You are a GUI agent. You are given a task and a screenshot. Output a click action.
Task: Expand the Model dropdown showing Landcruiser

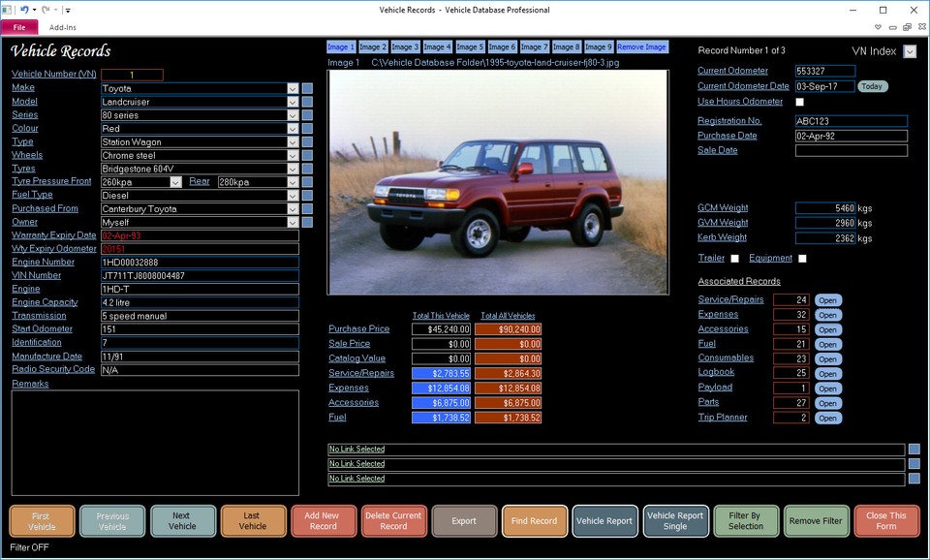click(x=293, y=102)
